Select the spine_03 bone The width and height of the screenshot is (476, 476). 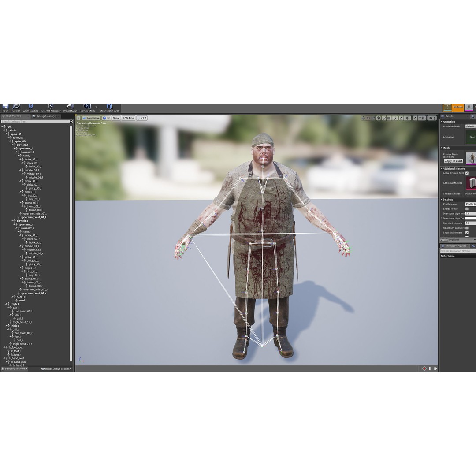point(20,141)
